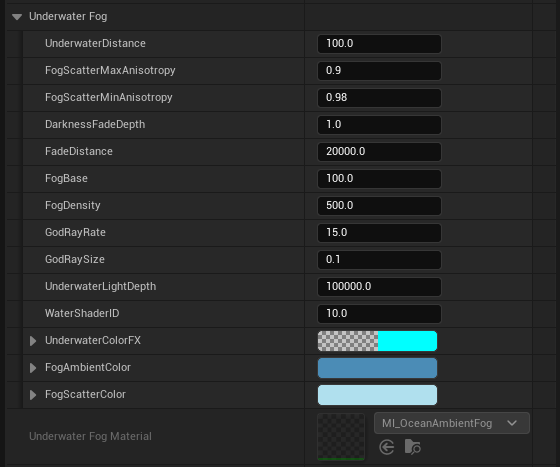Select the WaterShaderID label
This screenshot has width=560, height=467.
coord(82,313)
